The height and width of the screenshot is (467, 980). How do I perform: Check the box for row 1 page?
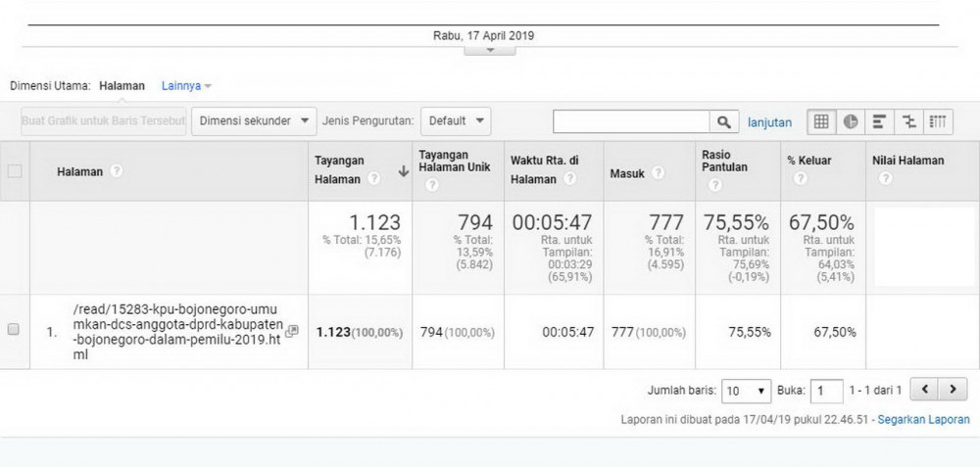coord(14,331)
